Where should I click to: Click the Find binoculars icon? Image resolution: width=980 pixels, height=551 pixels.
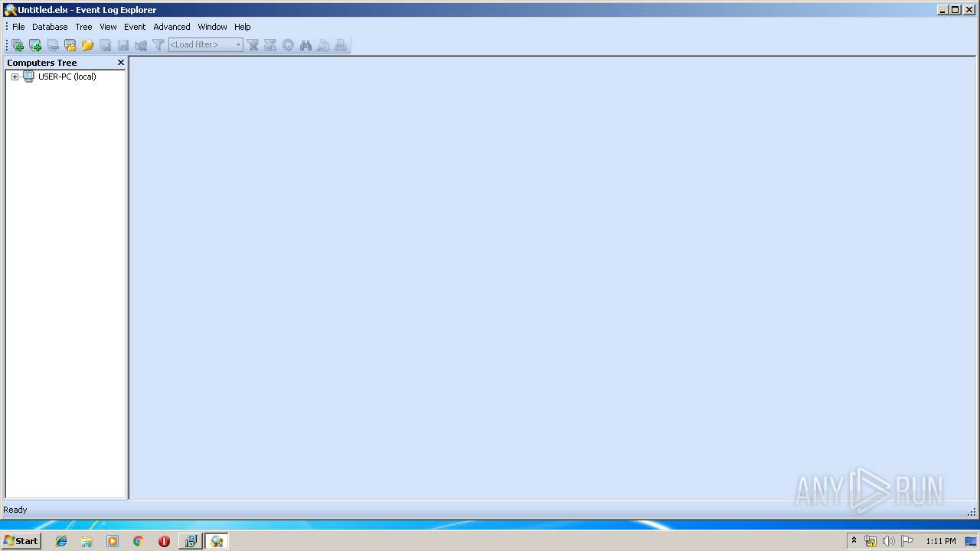tap(305, 45)
